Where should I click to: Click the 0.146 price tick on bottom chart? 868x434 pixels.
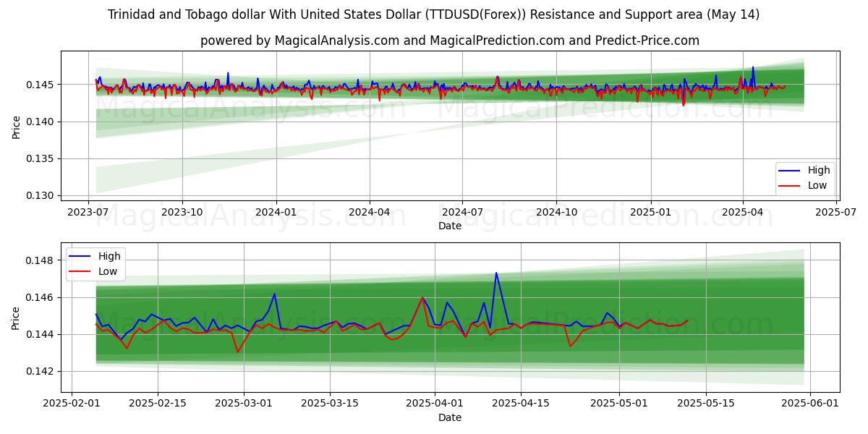point(42,297)
